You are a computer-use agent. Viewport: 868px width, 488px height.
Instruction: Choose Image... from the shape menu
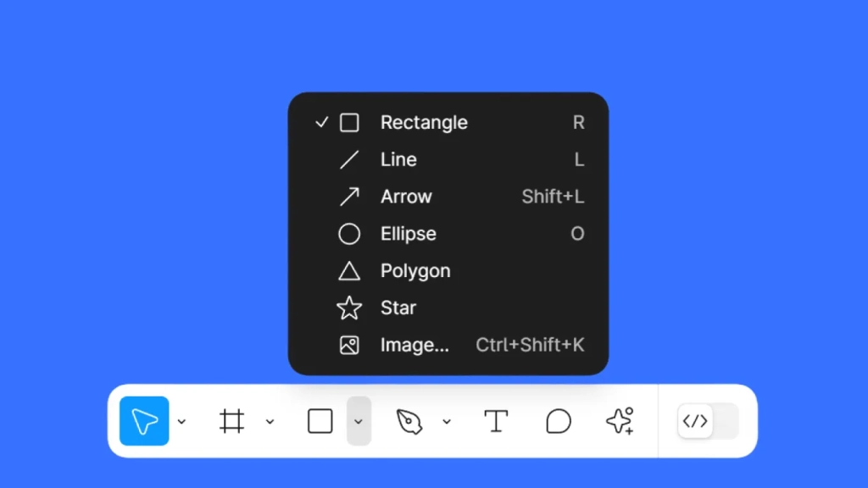pyautogui.click(x=448, y=345)
